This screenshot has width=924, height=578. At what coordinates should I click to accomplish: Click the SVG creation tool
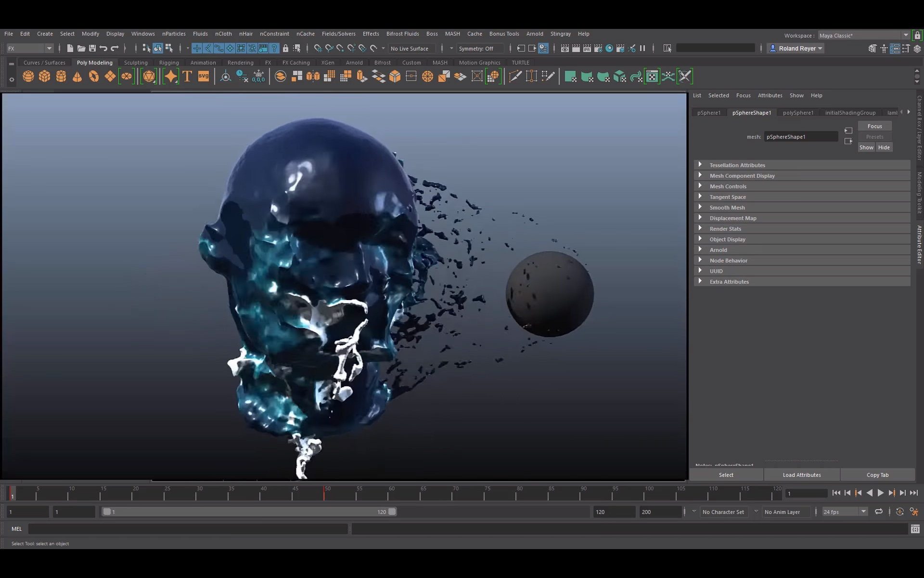tap(203, 76)
